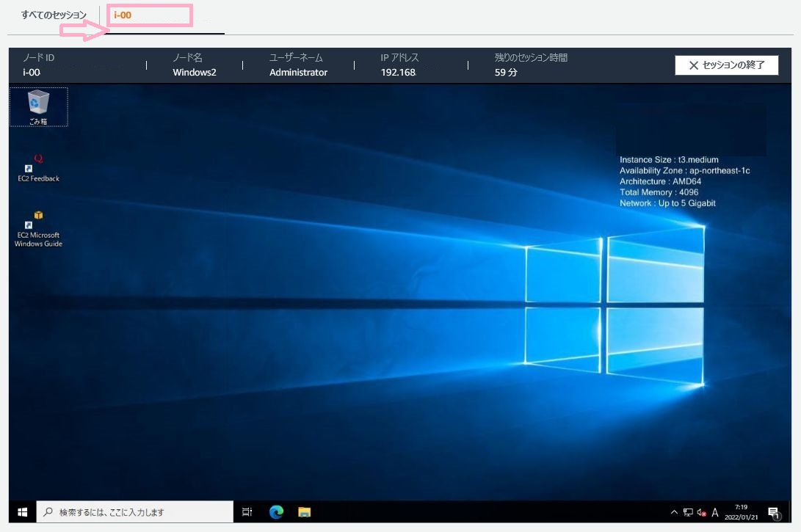Show hidden system tray icons
The image size is (801, 532).
click(674, 512)
